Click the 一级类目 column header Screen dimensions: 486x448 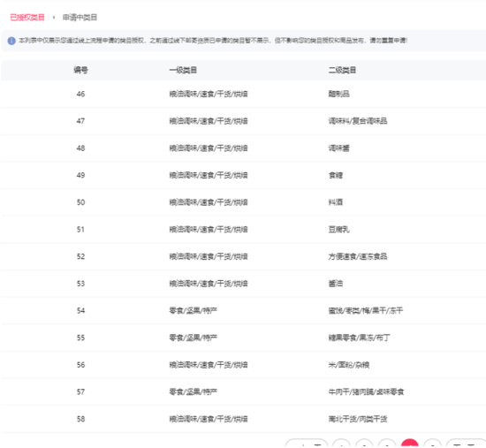pos(183,70)
